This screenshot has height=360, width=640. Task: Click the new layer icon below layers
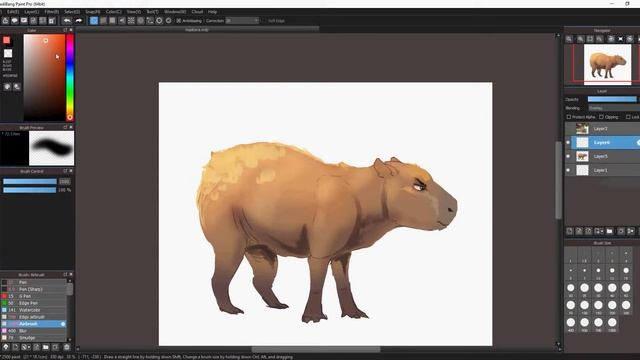[x=569, y=231]
